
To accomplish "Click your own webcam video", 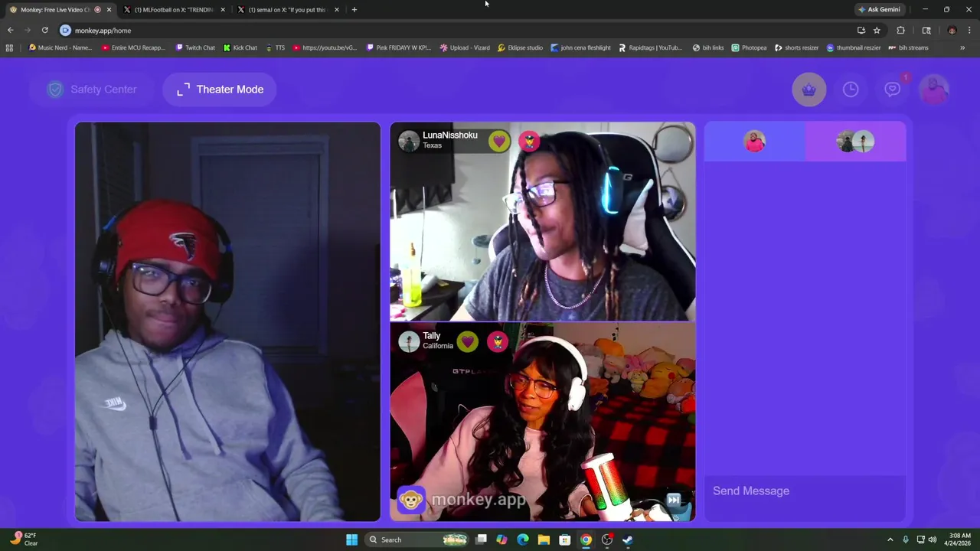I will coord(227,321).
